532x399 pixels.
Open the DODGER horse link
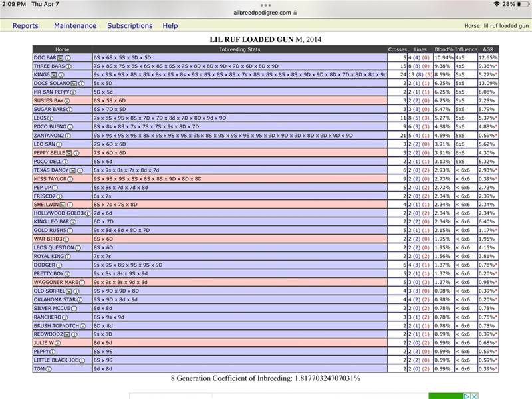(x=45, y=265)
